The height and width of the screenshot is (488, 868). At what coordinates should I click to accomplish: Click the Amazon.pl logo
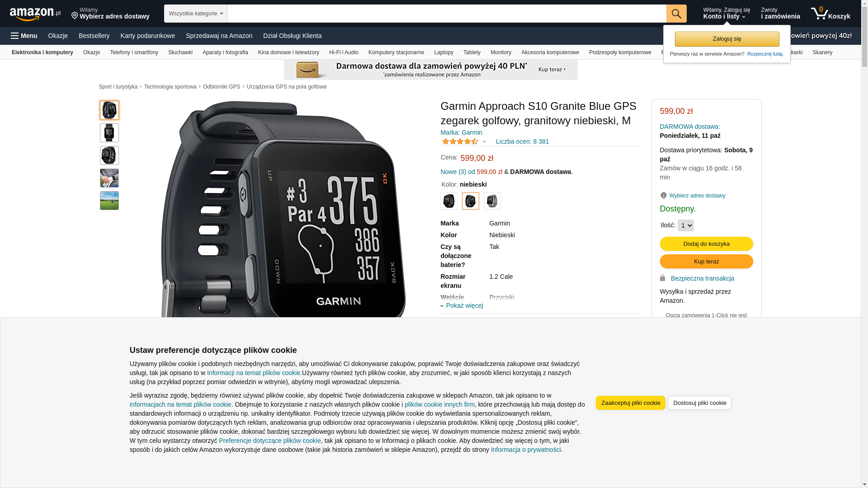click(x=35, y=14)
